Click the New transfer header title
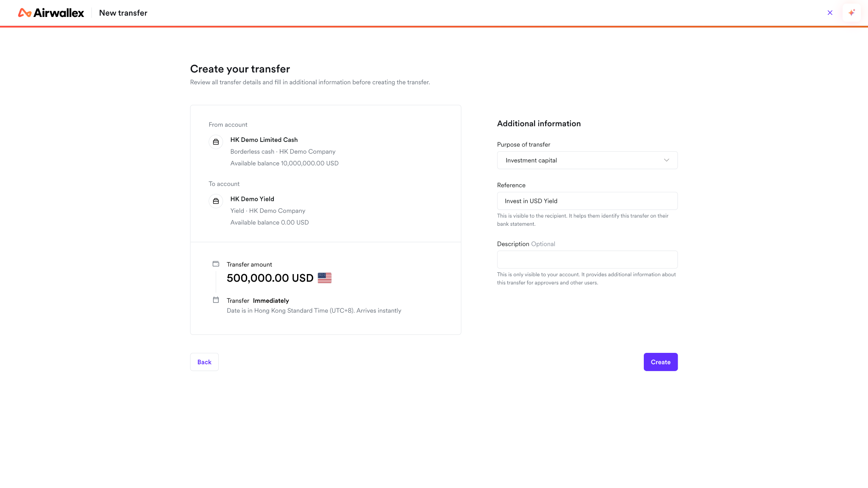Image resolution: width=868 pixels, height=488 pixels. 123,13
